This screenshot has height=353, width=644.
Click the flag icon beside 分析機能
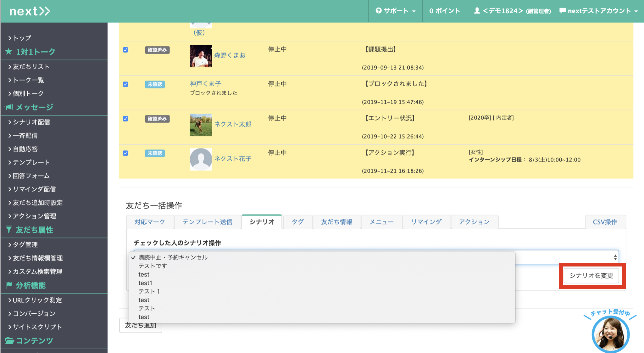9,285
